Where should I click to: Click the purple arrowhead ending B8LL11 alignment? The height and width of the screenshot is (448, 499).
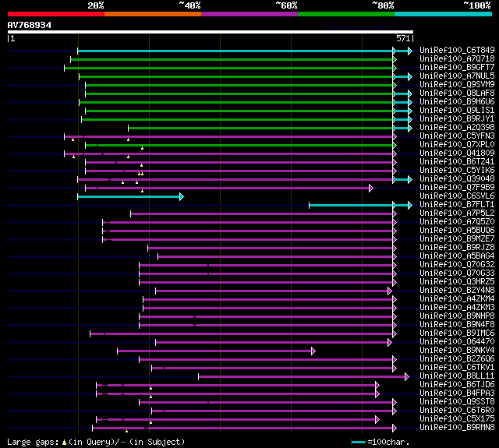tap(407, 377)
